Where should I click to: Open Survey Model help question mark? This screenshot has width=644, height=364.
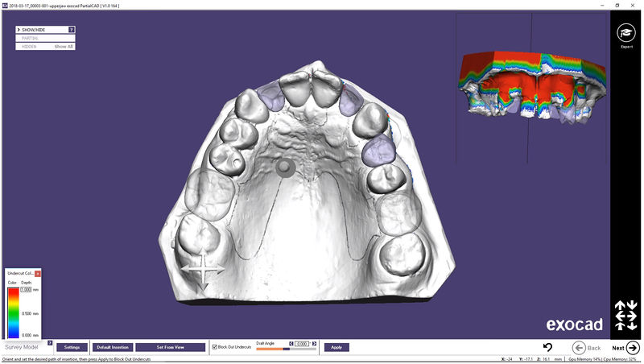(50, 342)
